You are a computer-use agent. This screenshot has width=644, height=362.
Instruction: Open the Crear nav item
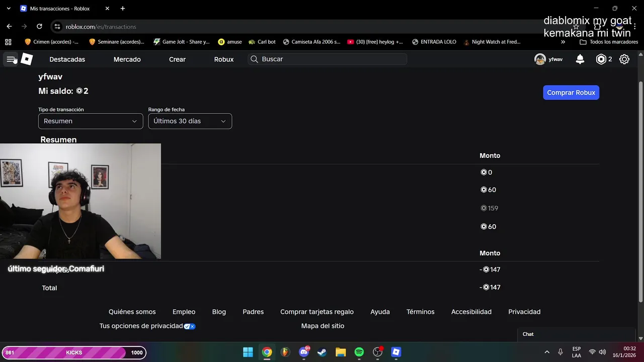pyautogui.click(x=177, y=59)
